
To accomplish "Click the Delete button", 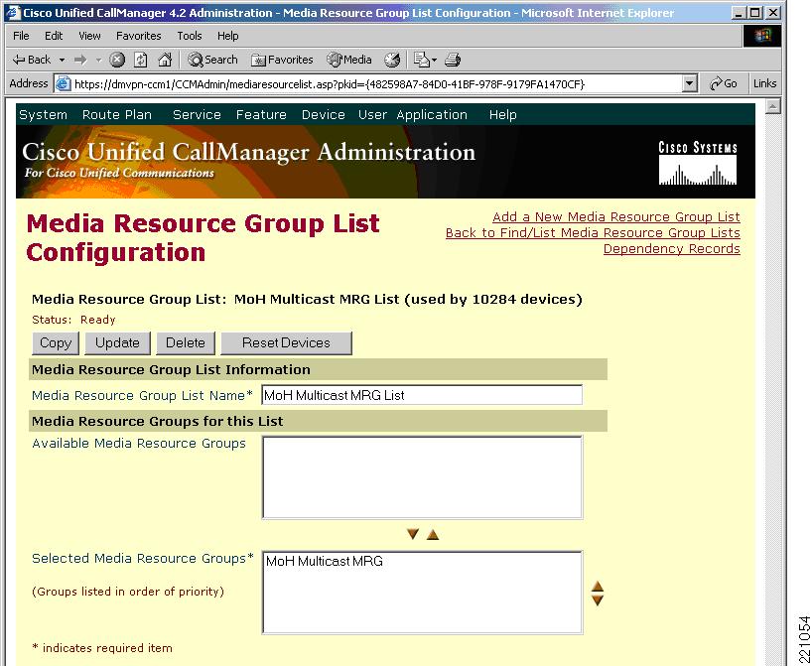I will pos(186,343).
